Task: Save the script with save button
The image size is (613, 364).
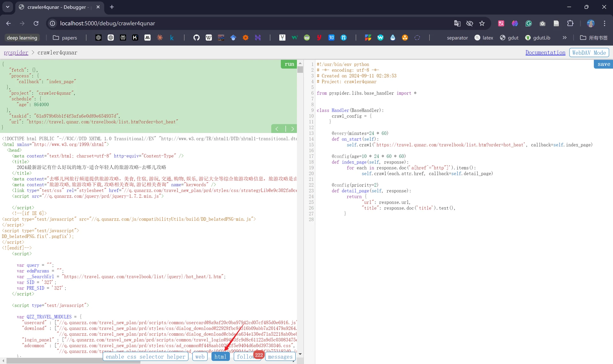Action: [x=603, y=64]
